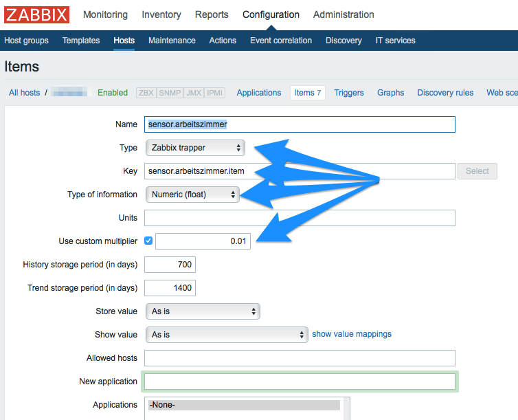Viewport: 518px width, 420px height.
Task: Click the custom multiplier value field
Action: (x=203, y=241)
